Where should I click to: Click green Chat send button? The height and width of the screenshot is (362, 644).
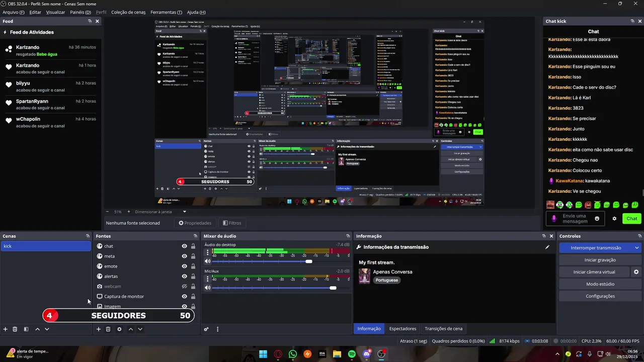[631, 219]
